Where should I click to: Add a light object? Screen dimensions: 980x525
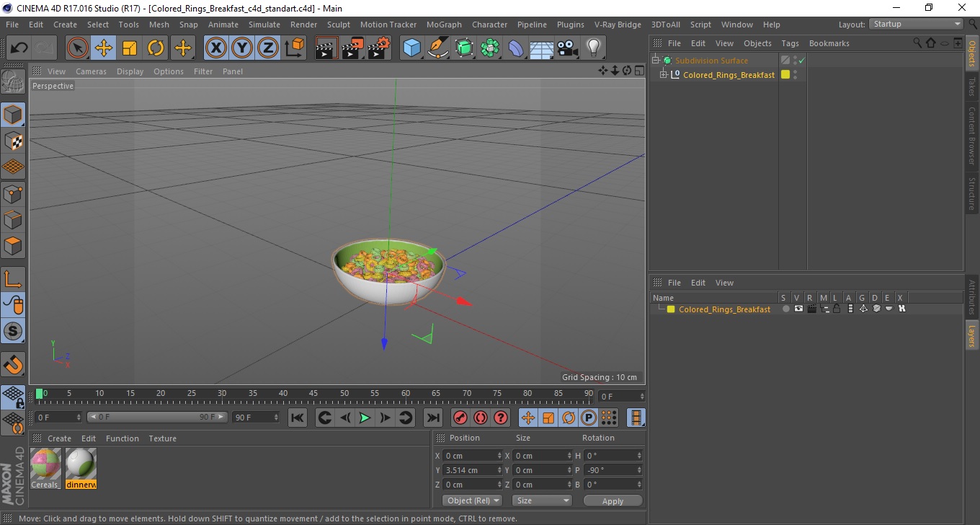pos(593,48)
